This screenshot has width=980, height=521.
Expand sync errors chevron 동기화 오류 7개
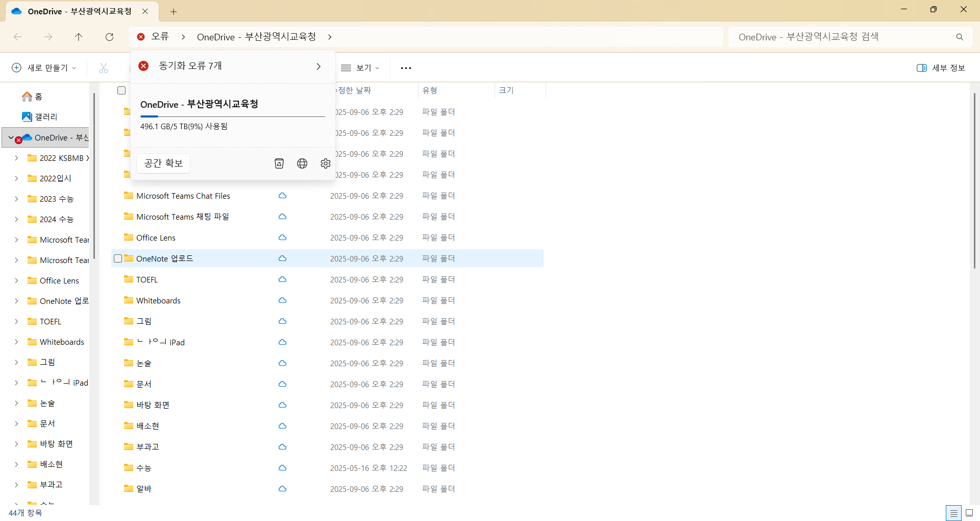click(x=318, y=66)
